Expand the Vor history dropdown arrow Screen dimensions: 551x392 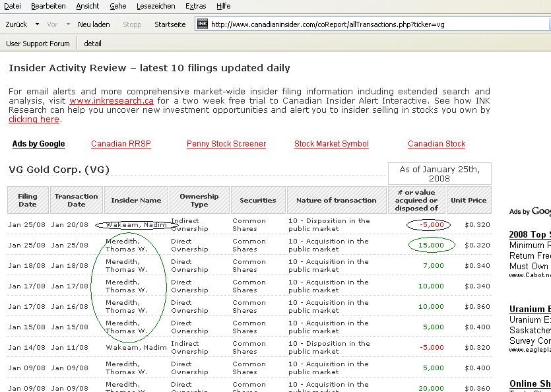point(68,24)
